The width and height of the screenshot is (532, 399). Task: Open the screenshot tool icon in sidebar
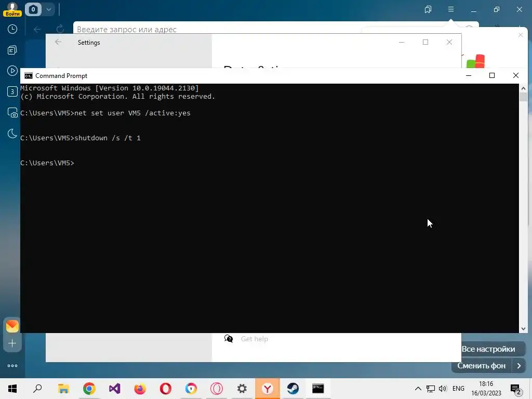pyautogui.click(x=12, y=113)
